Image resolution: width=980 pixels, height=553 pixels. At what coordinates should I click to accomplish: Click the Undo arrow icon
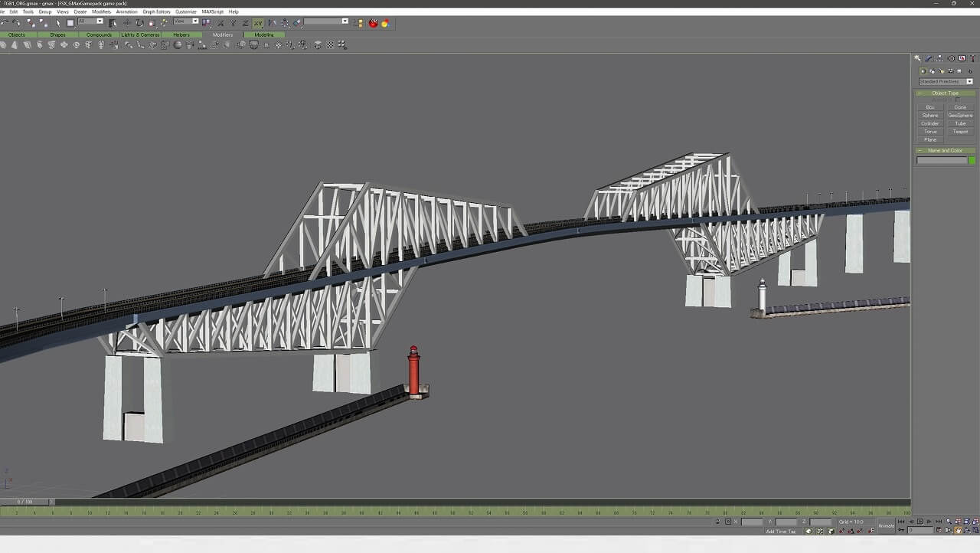point(5,23)
